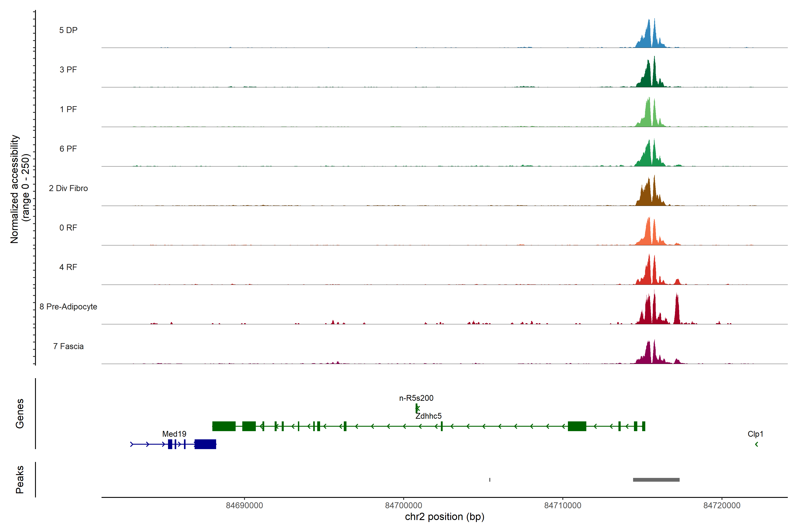Click the Clp1 gene label
This screenshot has height=532, width=798.
755,434
